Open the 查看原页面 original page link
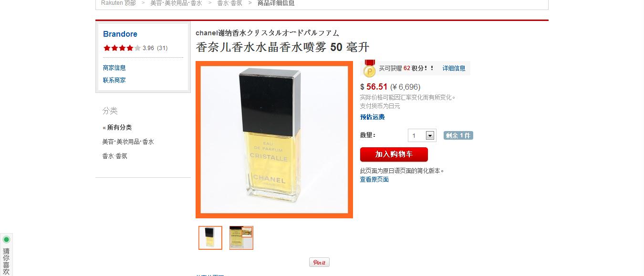Image resolution: width=644 pixels, height=276 pixels. coord(374,179)
